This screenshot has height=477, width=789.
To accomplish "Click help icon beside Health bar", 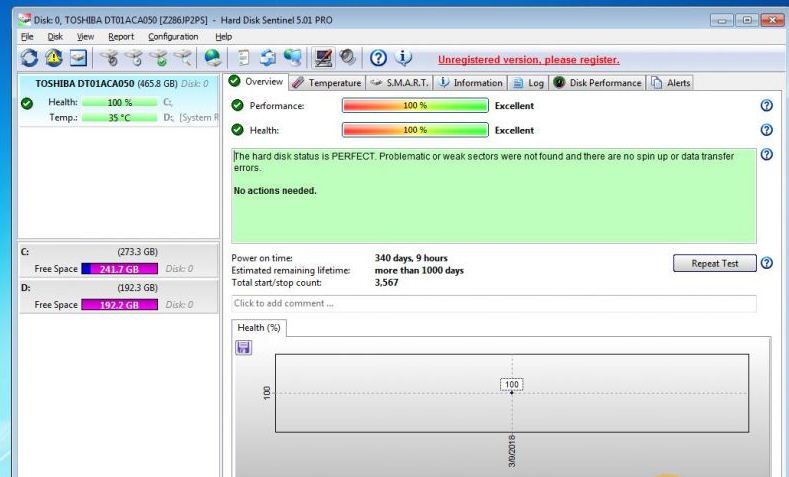I will click(x=766, y=130).
